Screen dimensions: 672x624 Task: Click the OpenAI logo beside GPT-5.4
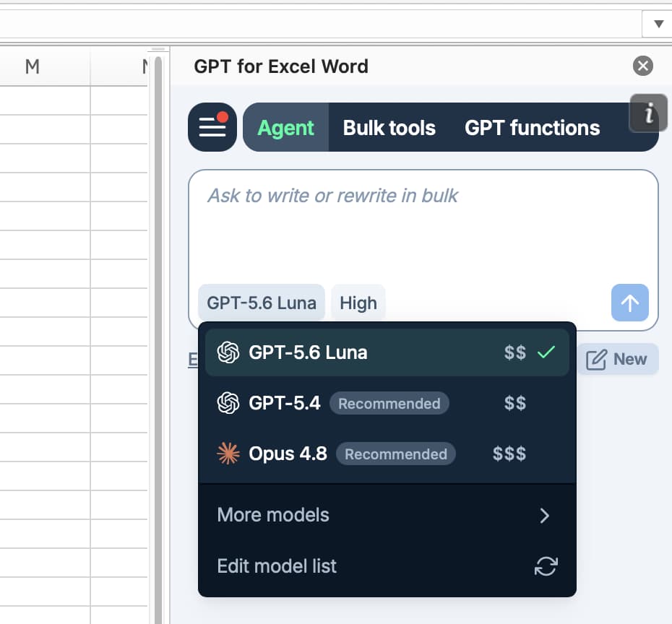(x=228, y=403)
